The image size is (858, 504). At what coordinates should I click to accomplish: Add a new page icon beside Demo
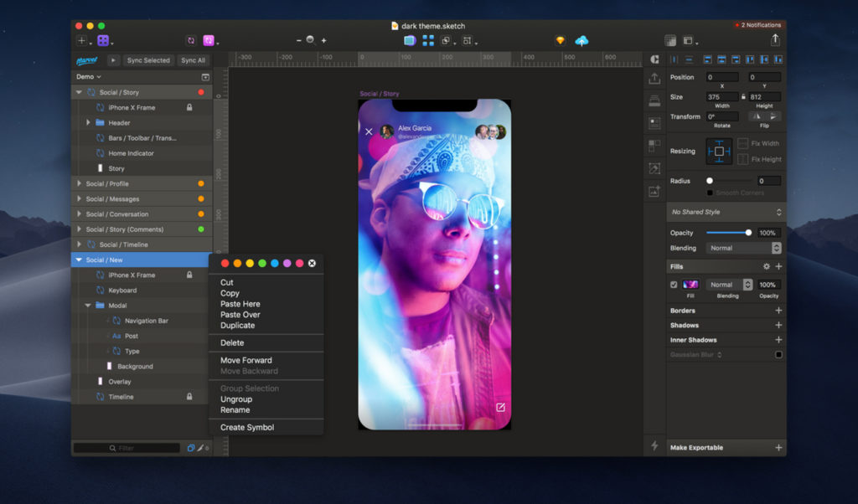point(205,77)
